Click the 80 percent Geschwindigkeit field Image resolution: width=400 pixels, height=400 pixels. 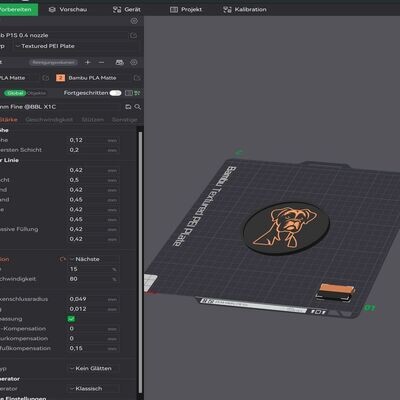(93, 279)
